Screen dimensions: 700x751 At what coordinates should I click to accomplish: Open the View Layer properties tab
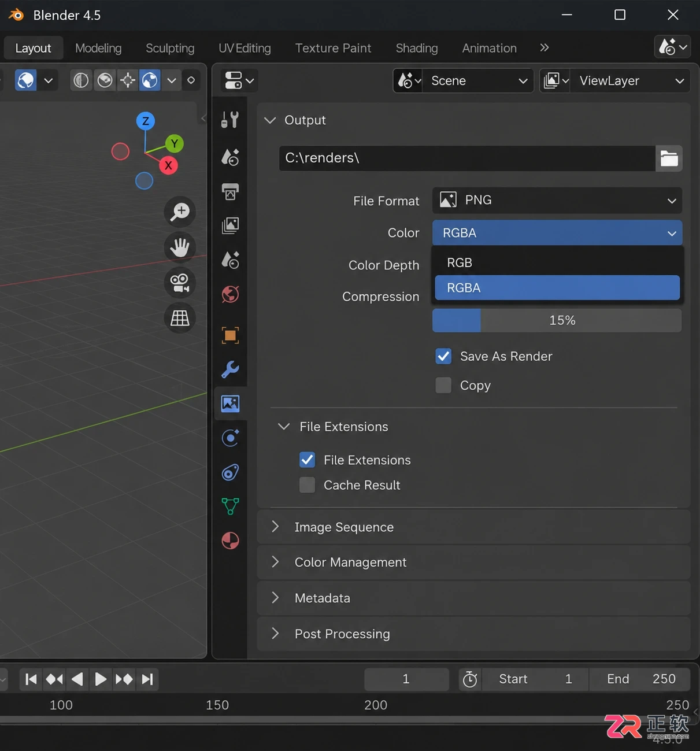(x=230, y=225)
